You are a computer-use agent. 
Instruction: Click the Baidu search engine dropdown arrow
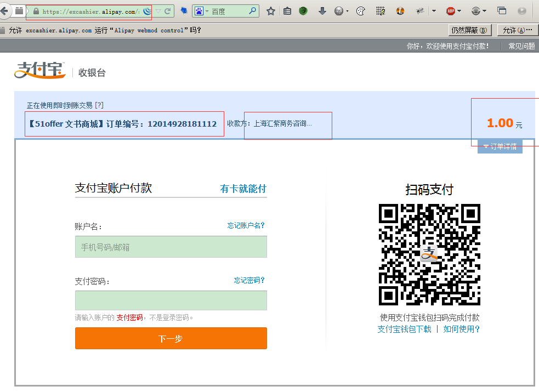click(207, 12)
